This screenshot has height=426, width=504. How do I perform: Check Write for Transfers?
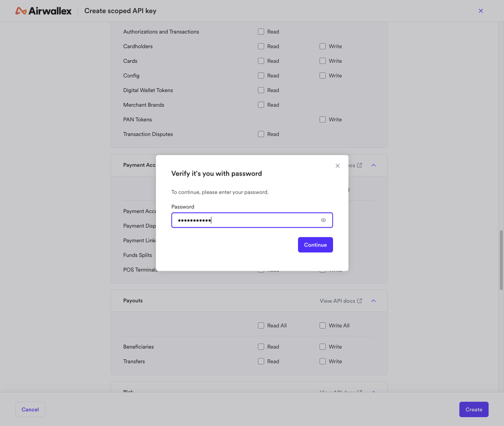(323, 361)
